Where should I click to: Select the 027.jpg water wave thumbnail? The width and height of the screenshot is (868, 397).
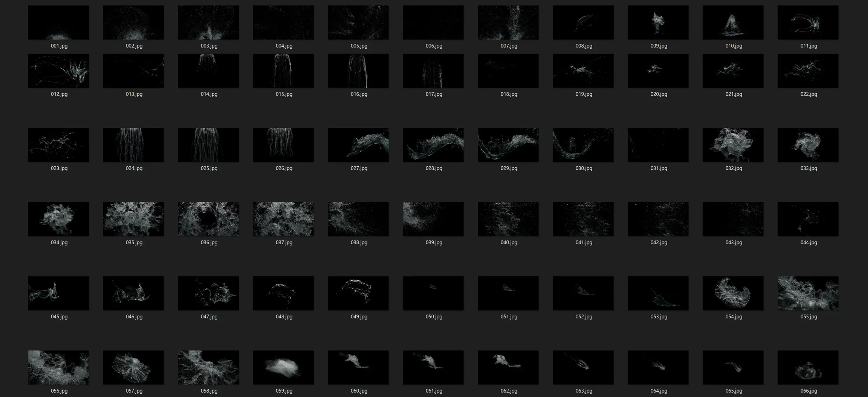(358, 145)
